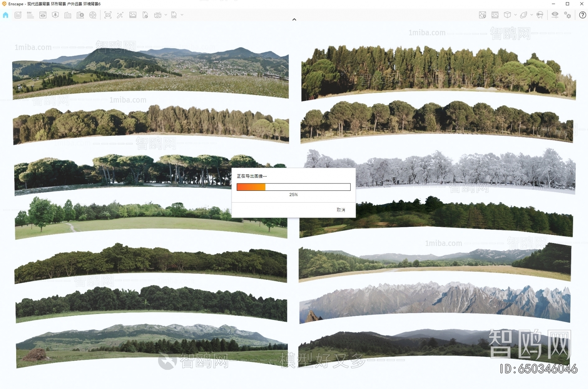Viewport: 588px width, 389px height.
Task: Open the dropdown arrow beside cube icon
Action: 515,15
